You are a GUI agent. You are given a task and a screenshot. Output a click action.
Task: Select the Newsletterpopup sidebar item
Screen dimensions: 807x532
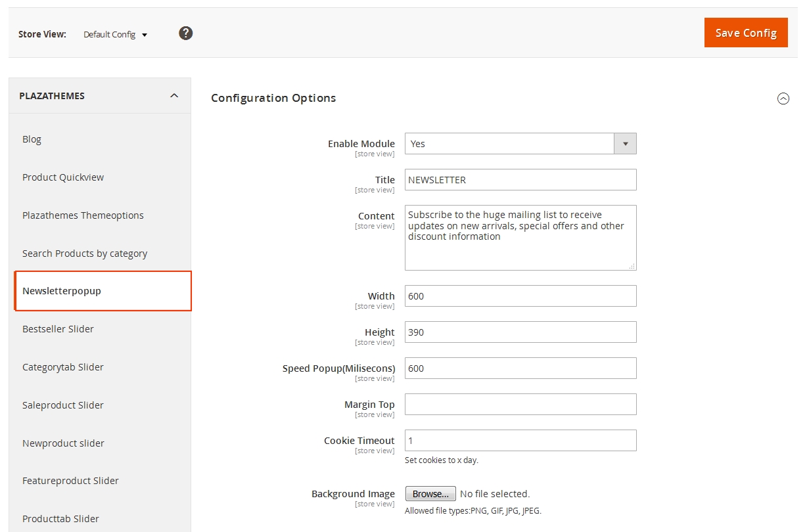point(62,291)
